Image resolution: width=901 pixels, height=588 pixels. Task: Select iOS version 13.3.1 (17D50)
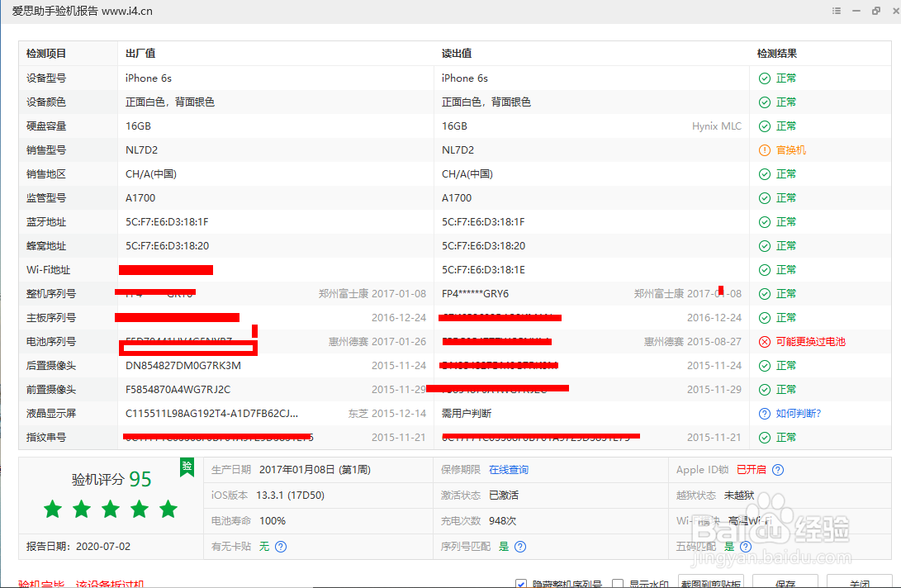point(290,496)
